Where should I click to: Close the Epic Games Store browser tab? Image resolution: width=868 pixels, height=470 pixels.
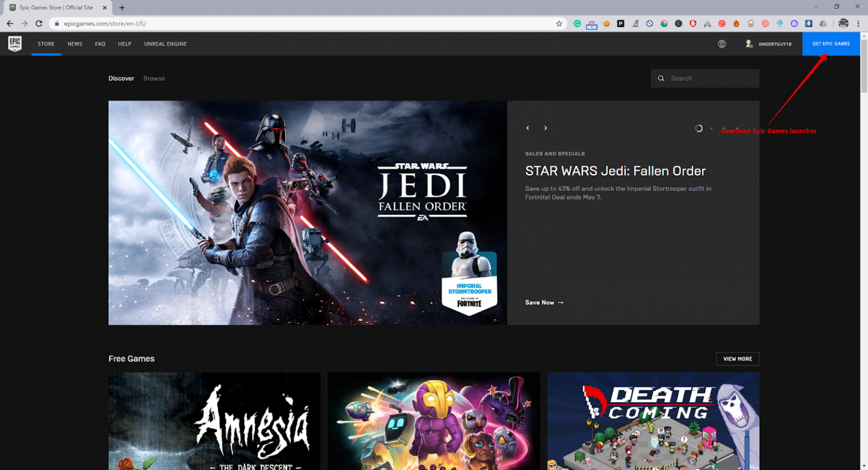point(105,7)
